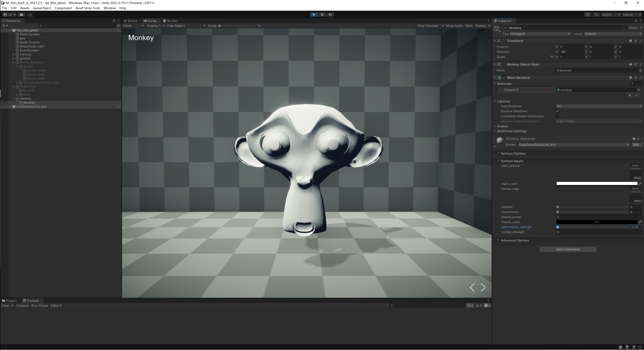Pause the running game
Screen dimensions: 644x350
tap(322, 14)
